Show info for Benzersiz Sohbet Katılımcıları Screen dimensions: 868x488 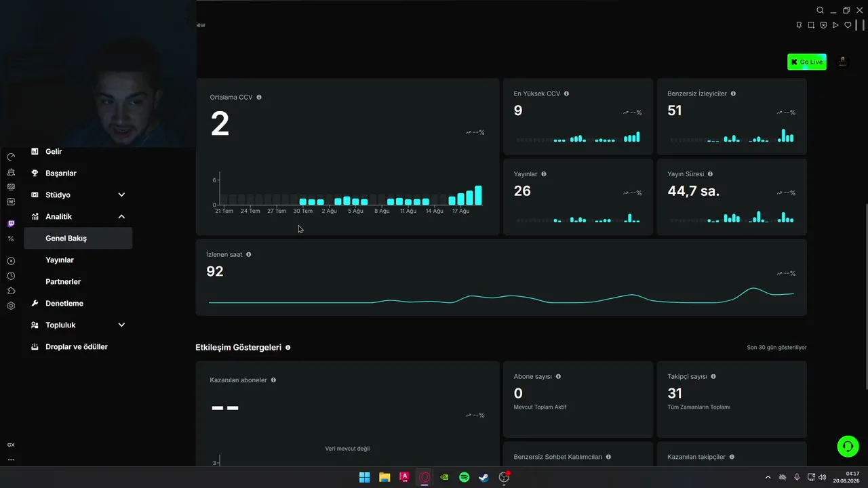point(608,457)
